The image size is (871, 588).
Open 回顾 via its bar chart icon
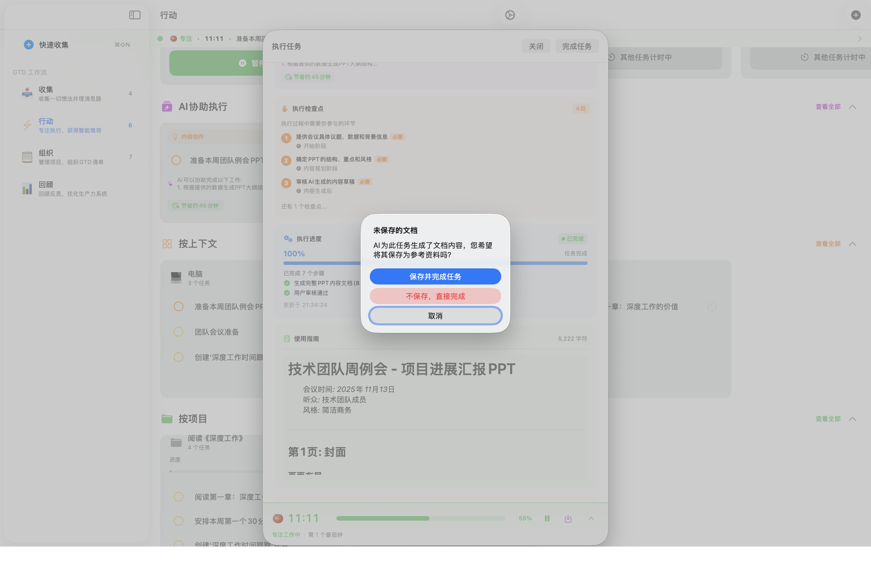[x=27, y=189]
